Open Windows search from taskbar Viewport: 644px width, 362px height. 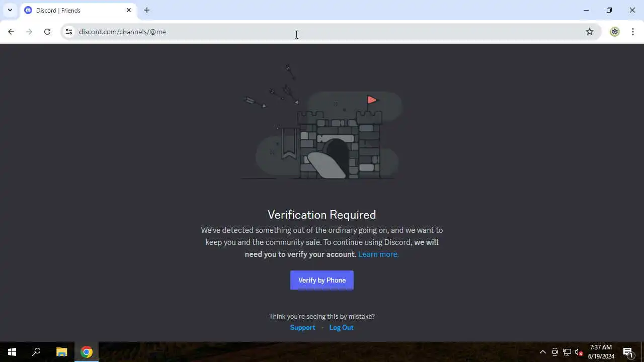point(36,352)
